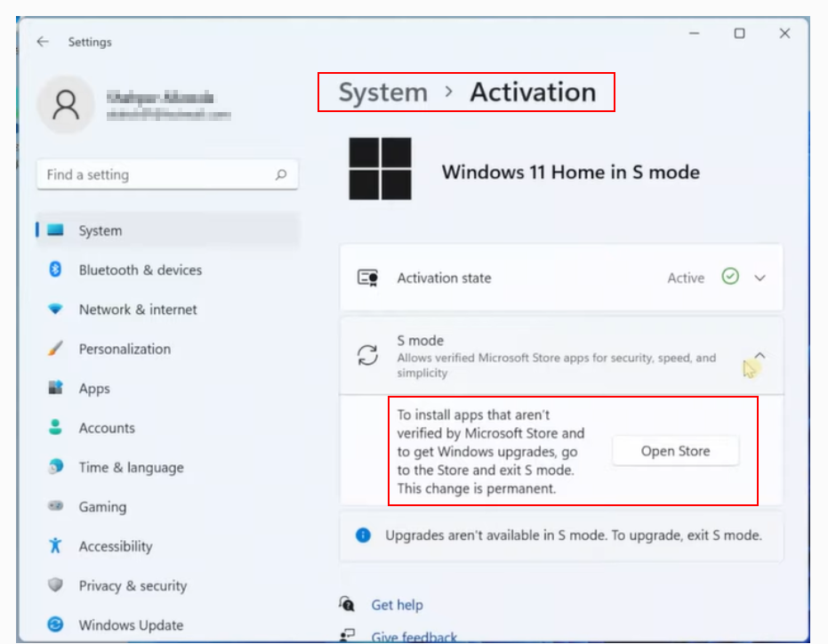Screen dimensions: 828x644
Task: Click the 'This change is permanent' text
Action: pos(477,488)
